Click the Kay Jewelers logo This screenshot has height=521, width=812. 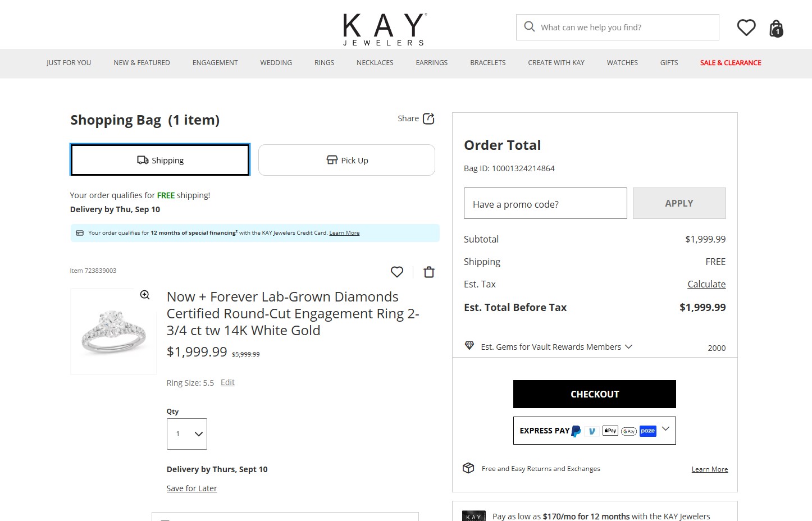[x=385, y=29]
